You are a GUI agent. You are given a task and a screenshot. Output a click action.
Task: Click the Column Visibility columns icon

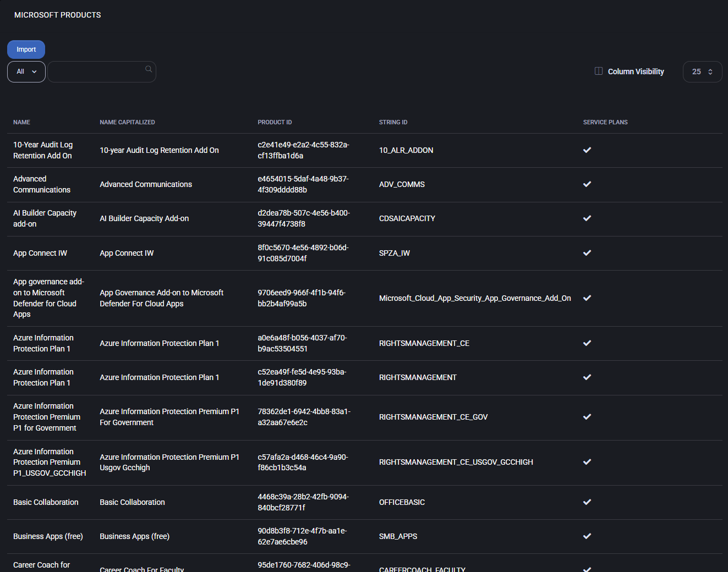click(599, 71)
